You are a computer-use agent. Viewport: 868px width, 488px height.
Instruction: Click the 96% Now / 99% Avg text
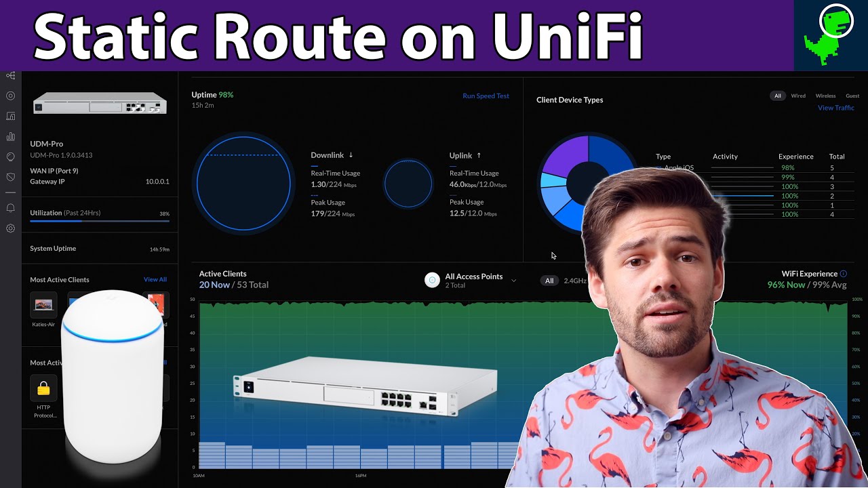pos(807,285)
